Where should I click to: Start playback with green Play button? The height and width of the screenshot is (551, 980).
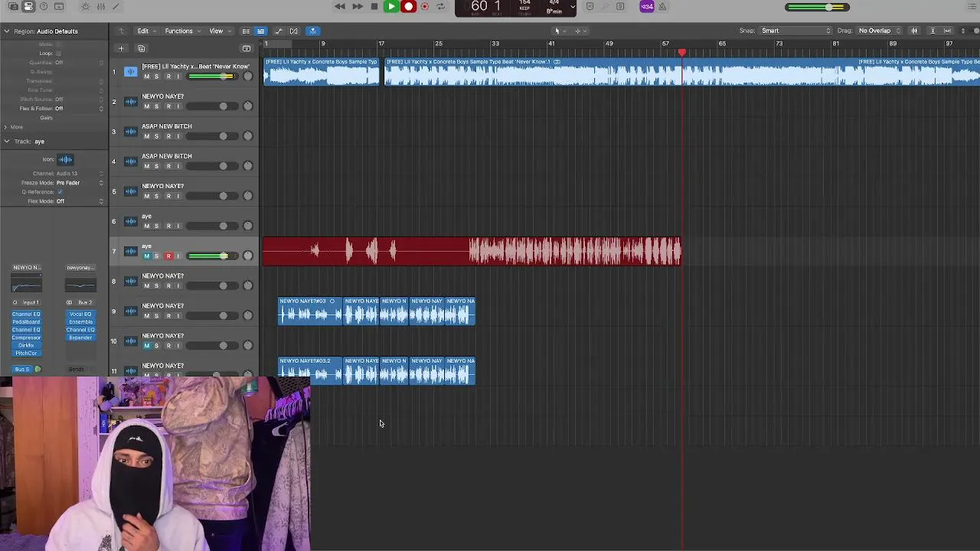coord(391,7)
